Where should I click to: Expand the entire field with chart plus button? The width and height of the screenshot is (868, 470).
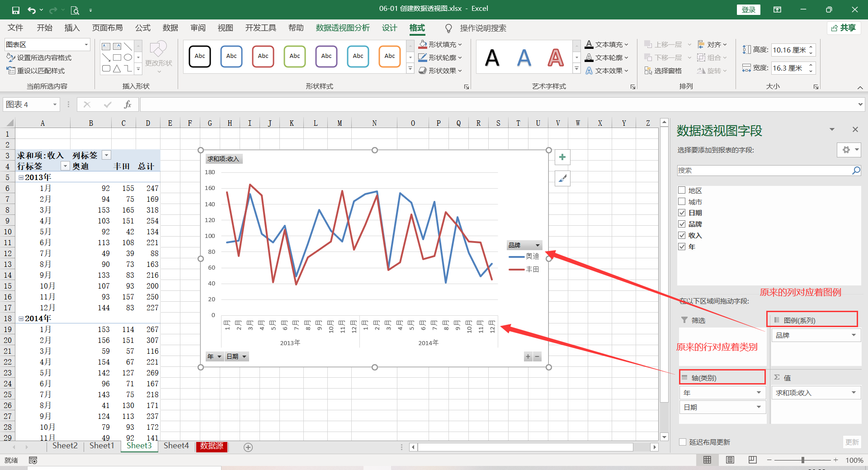point(528,356)
